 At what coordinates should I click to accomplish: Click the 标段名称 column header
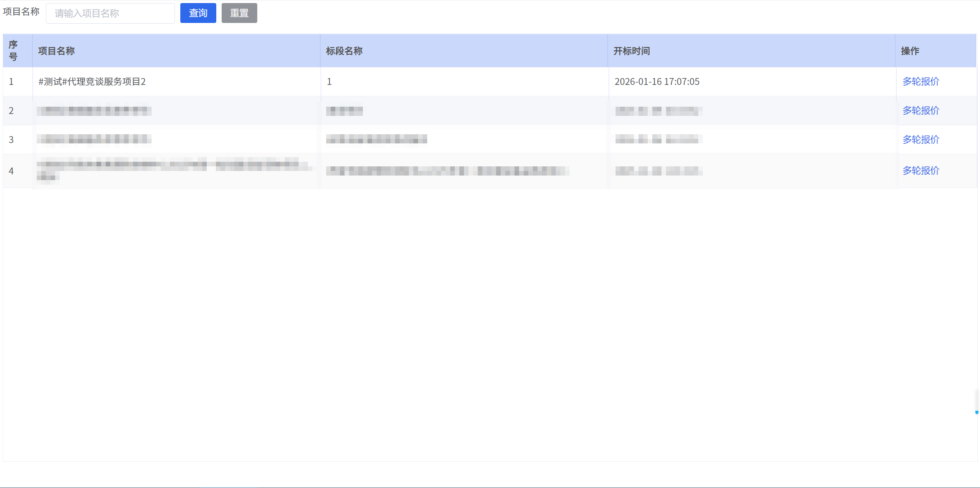coord(344,51)
